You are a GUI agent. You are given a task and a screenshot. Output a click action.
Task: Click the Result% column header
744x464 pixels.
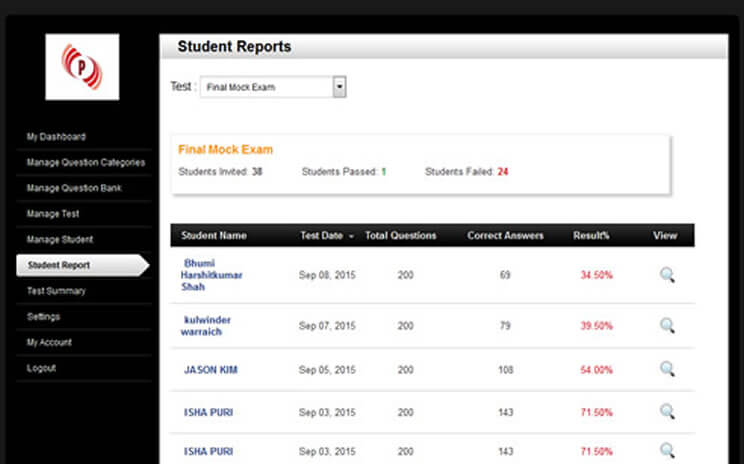[591, 235]
